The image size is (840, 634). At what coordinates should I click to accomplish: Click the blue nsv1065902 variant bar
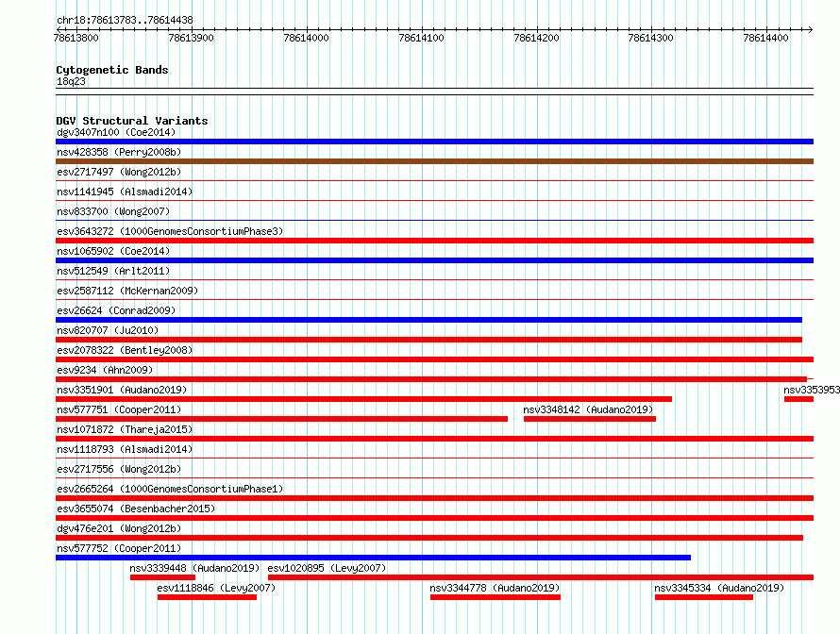tap(434, 260)
